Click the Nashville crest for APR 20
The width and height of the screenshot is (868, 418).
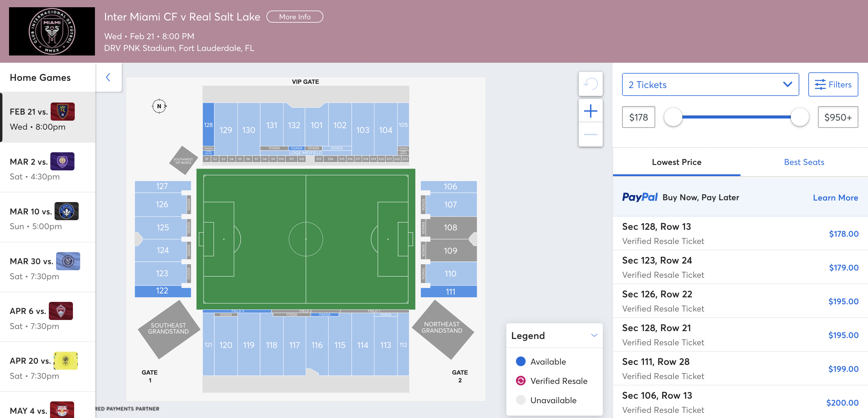point(66,361)
